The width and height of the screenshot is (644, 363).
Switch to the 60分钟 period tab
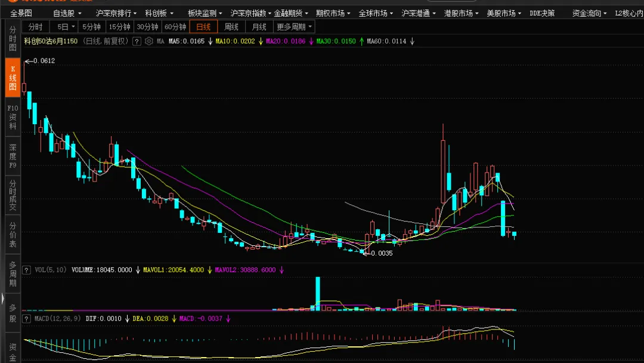(x=175, y=27)
